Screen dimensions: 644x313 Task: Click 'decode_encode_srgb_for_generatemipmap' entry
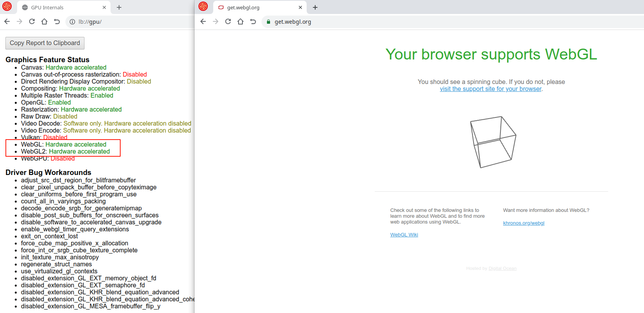click(81, 208)
